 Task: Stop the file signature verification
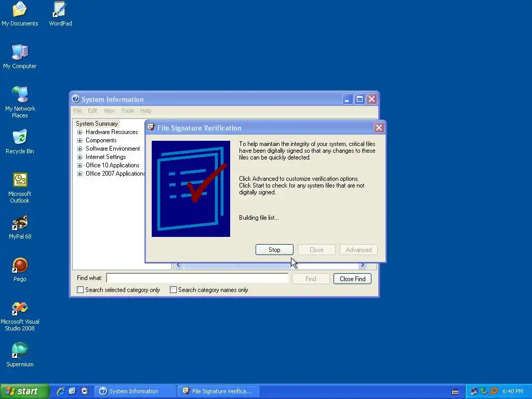point(274,250)
